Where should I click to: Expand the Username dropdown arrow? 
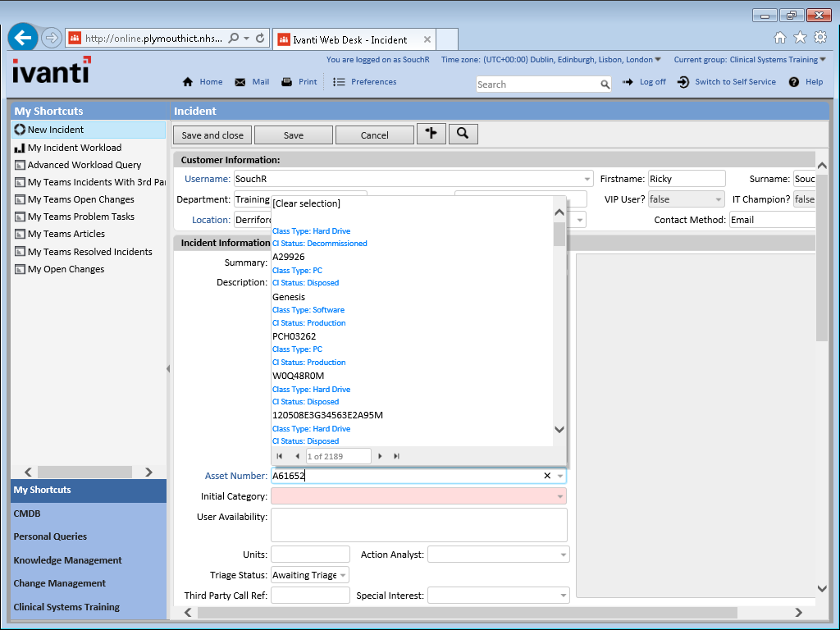click(587, 179)
